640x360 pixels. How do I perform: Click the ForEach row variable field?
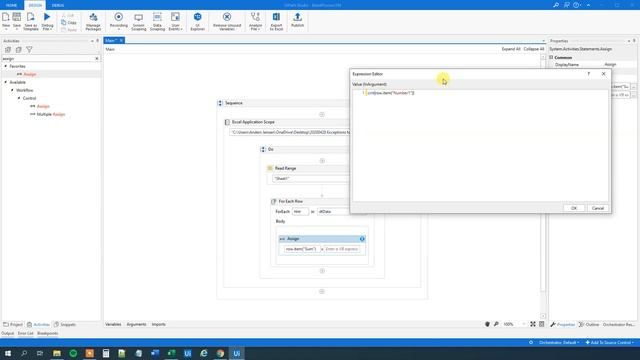pos(300,211)
